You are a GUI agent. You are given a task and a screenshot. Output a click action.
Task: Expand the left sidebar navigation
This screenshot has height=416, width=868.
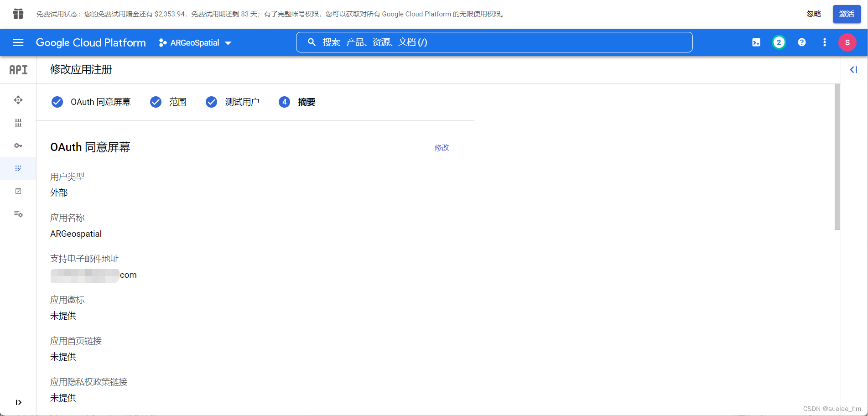[x=18, y=402]
